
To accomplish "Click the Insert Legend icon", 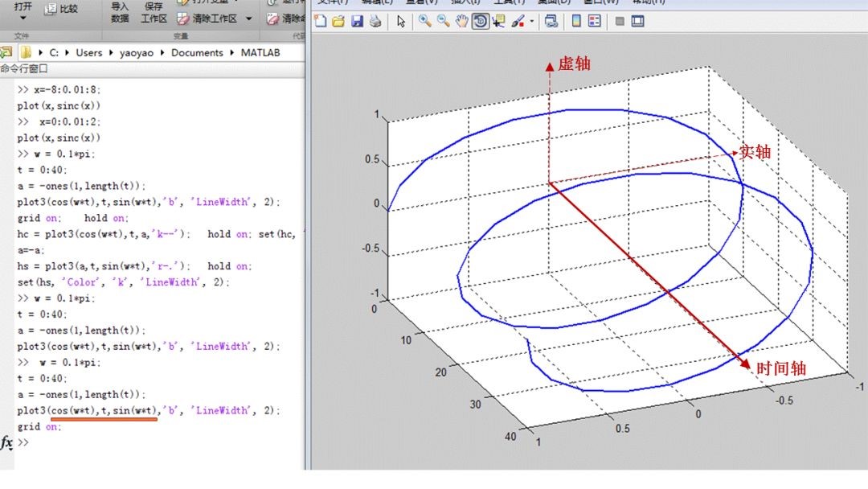I will [x=595, y=22].
